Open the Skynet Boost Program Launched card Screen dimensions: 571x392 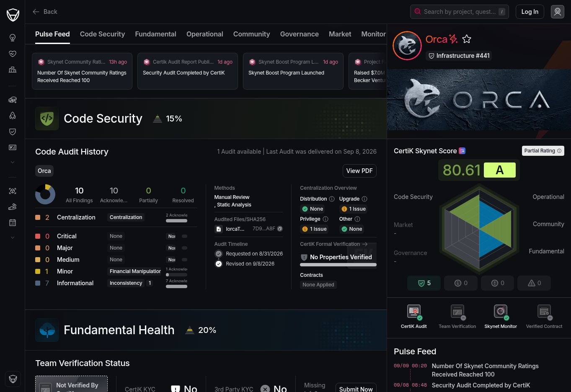pos(293,71)
